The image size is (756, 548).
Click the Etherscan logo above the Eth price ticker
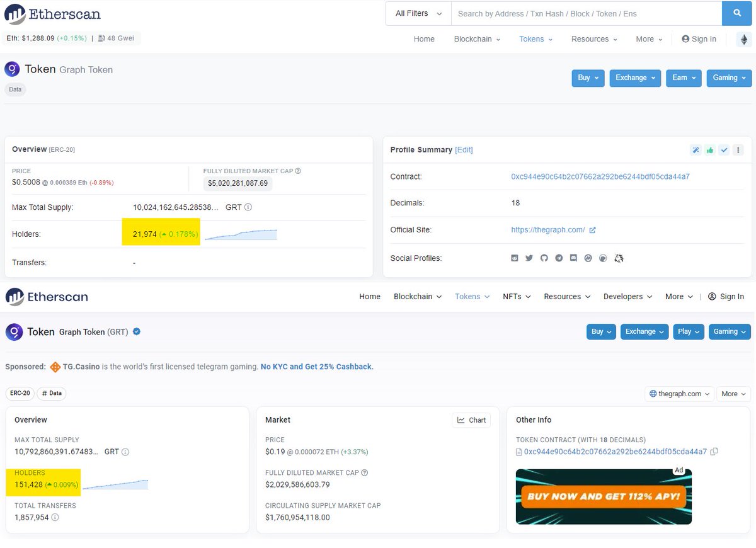[x=52, y=13]
